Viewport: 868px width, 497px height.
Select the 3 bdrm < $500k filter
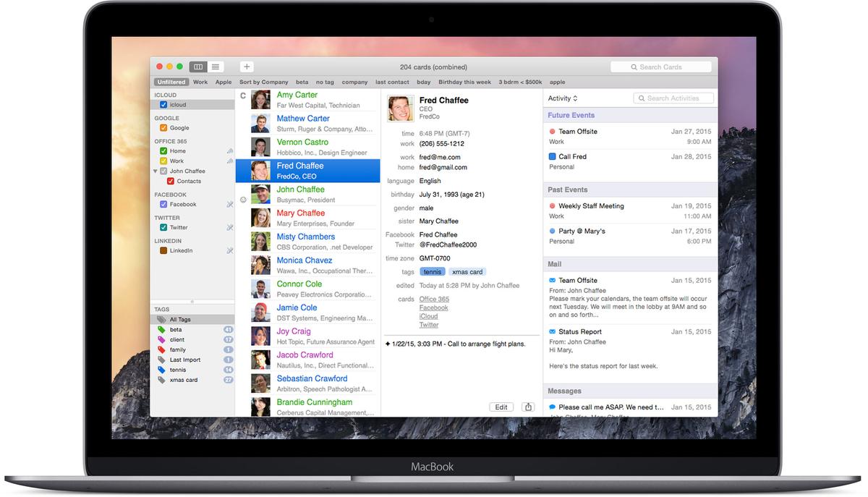pos(520,82)
